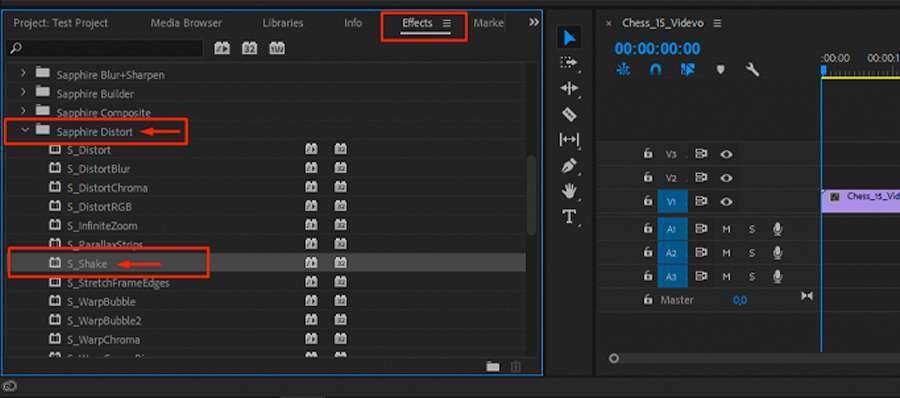This screenshot has width=900, height=398.
Task: Toggle Insert sequences as nests button
Action: click(623, 69)
